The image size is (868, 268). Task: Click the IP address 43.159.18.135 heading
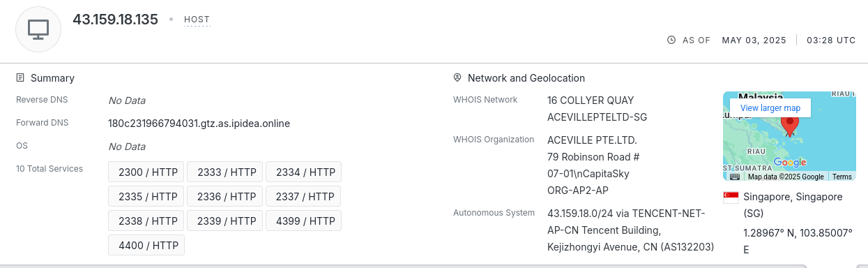coord(115,20)
